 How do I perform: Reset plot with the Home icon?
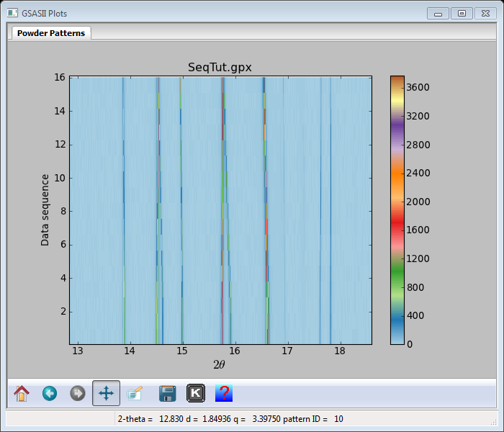point(22,393)
